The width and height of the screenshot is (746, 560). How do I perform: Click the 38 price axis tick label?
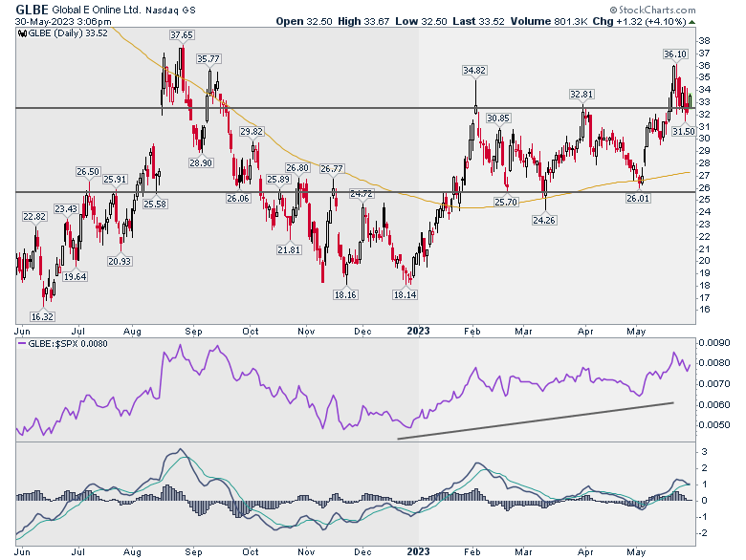pos(704,41)
